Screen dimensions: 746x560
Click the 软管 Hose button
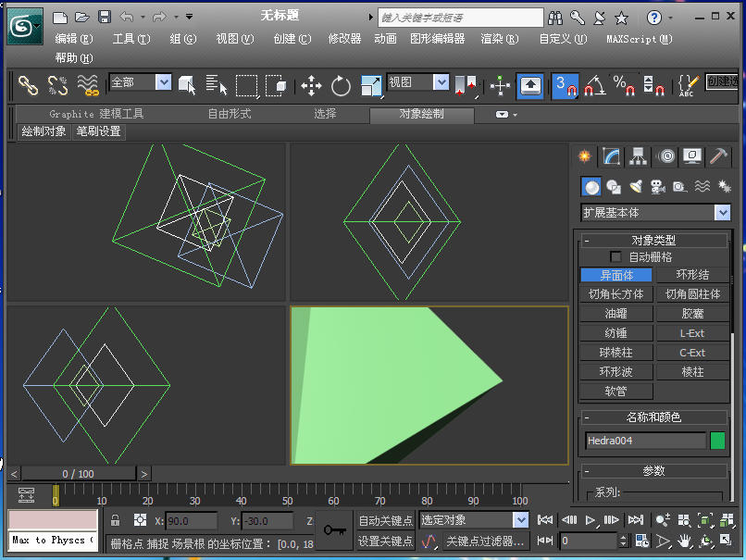click(x=615, y=391)
